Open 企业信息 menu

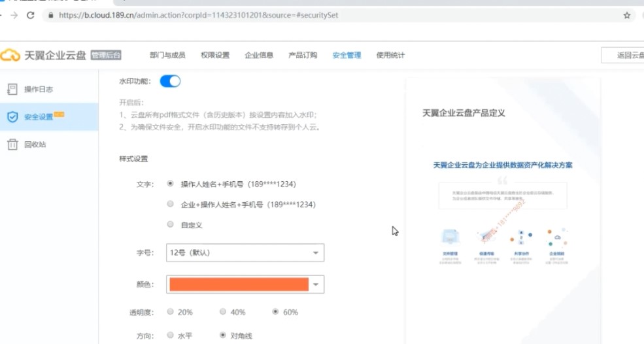259,55
